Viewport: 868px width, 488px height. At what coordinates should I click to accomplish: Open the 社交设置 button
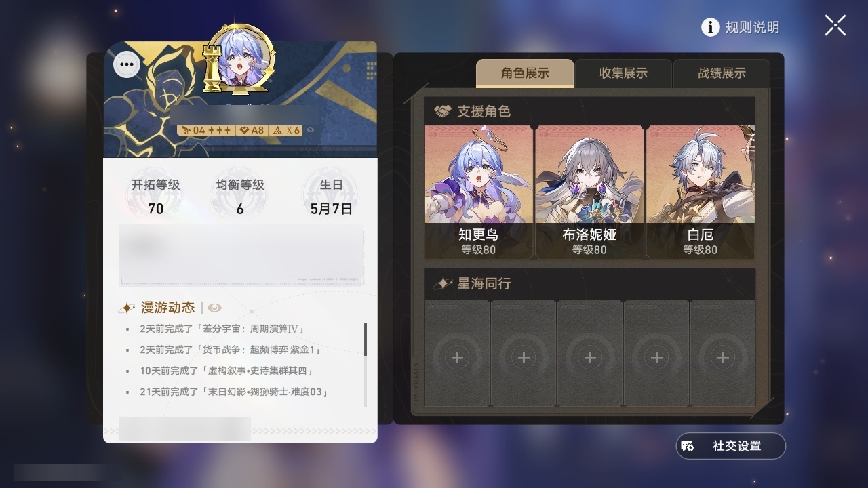(x=731, y=446)
